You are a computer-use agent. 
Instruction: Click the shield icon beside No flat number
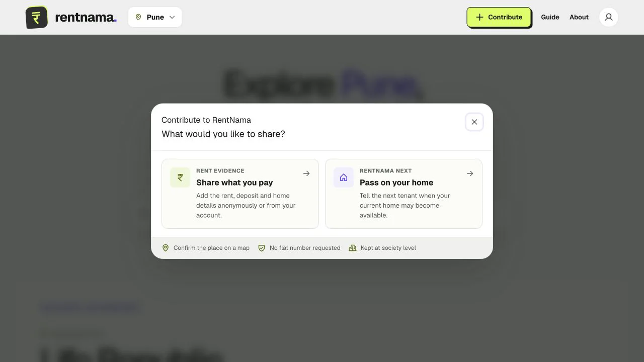click(x=262, y=248)
